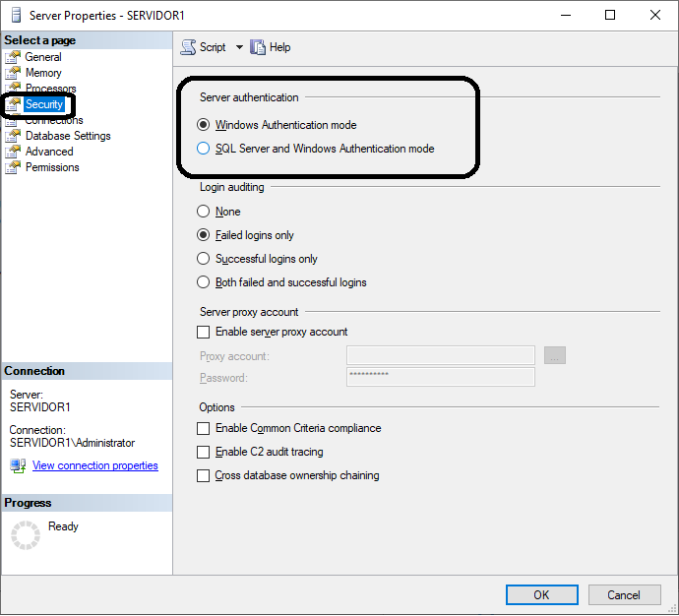Click the OK button
Image resolution: width=679 pixels, height=616 pixels.
click(541, 595)
